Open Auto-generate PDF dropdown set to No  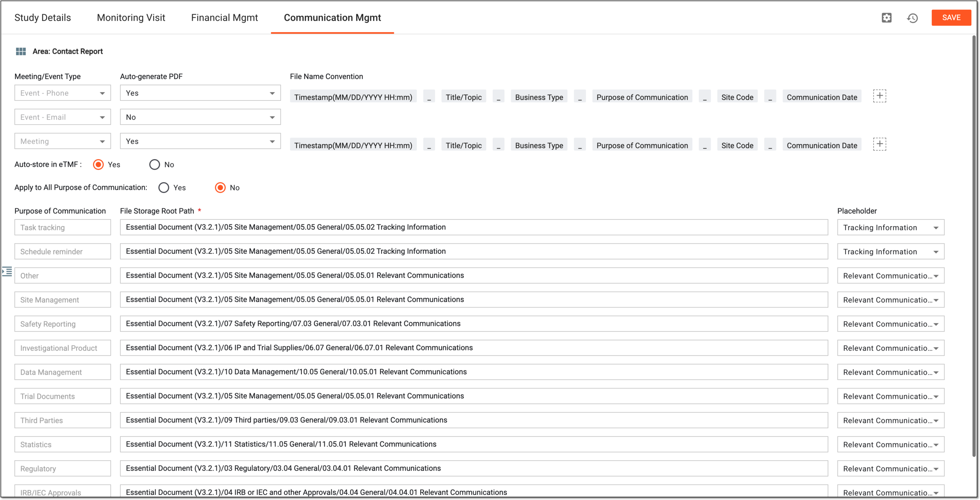click(200, 117)
